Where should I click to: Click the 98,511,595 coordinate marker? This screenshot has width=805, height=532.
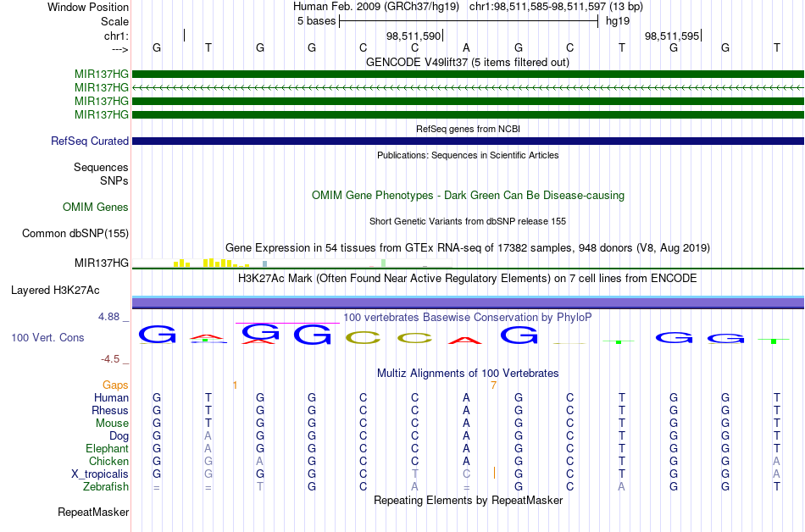click(x=673, y=36)
